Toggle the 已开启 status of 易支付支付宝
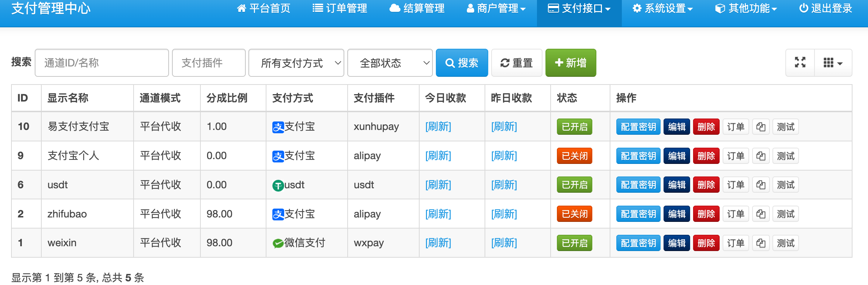This screenshot has width=868, height=285. [574, 127]
